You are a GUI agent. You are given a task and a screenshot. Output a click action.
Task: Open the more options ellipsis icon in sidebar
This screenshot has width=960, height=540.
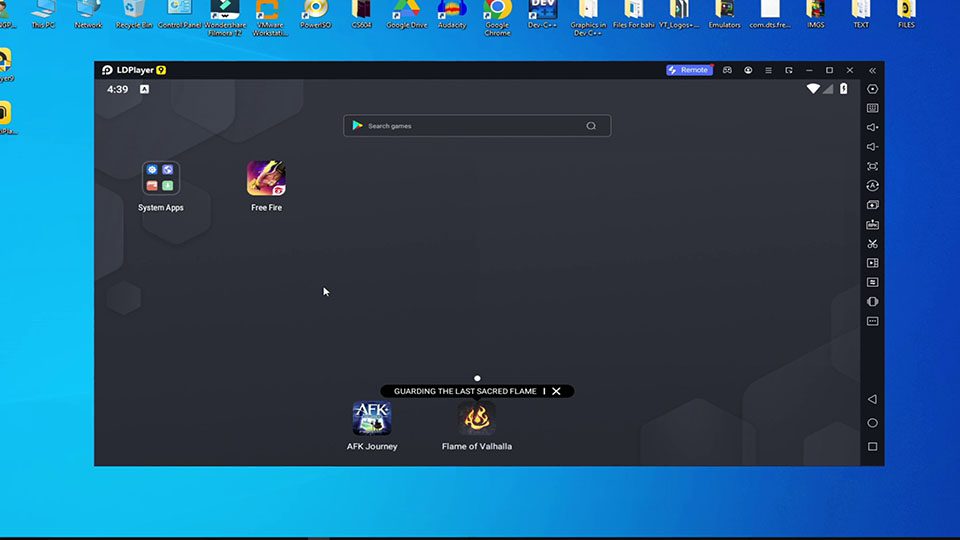click(x=872, y=321)
